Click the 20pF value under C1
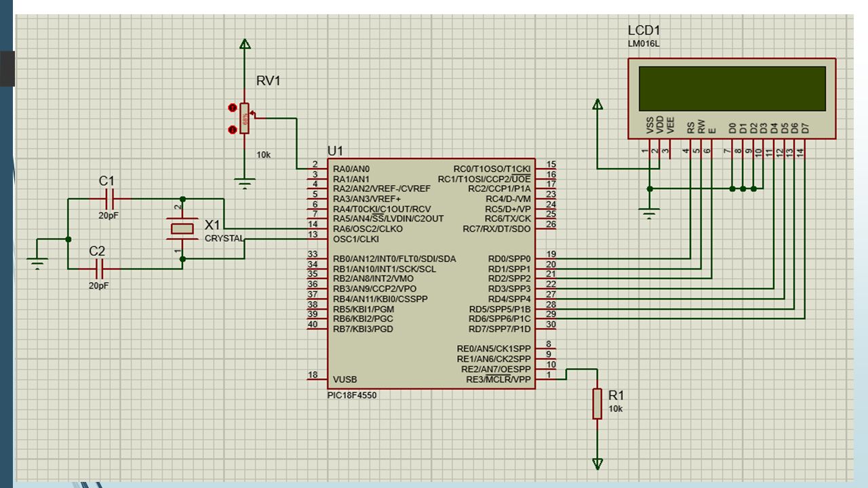 tap(108, 216)
